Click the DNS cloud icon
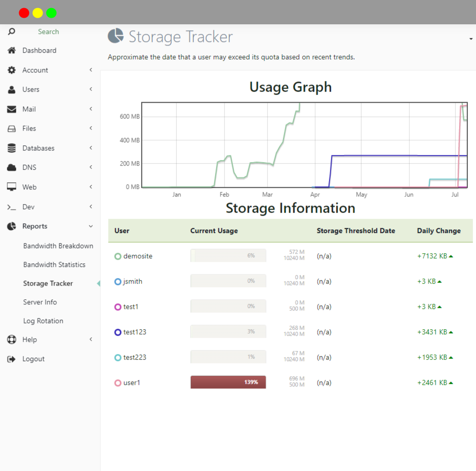This screenshot has width=476, height=471. coord(12,168)
